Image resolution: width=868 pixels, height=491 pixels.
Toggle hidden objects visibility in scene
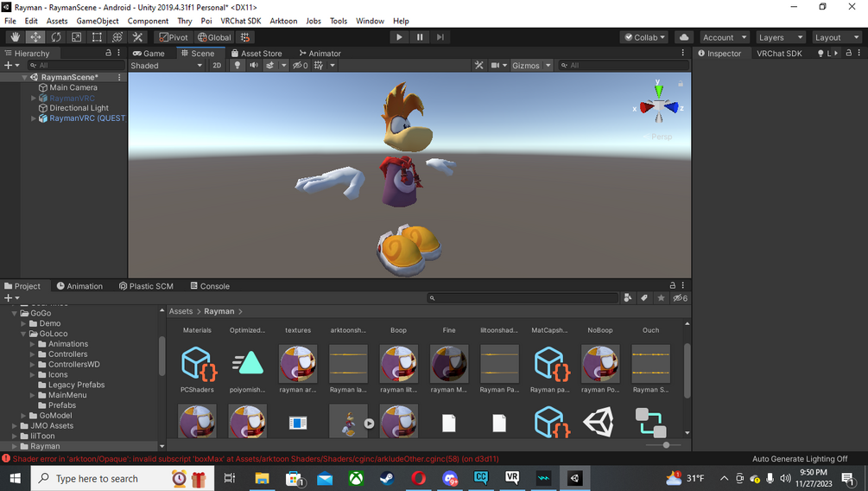pyautogui.click(x=301, y=66)
